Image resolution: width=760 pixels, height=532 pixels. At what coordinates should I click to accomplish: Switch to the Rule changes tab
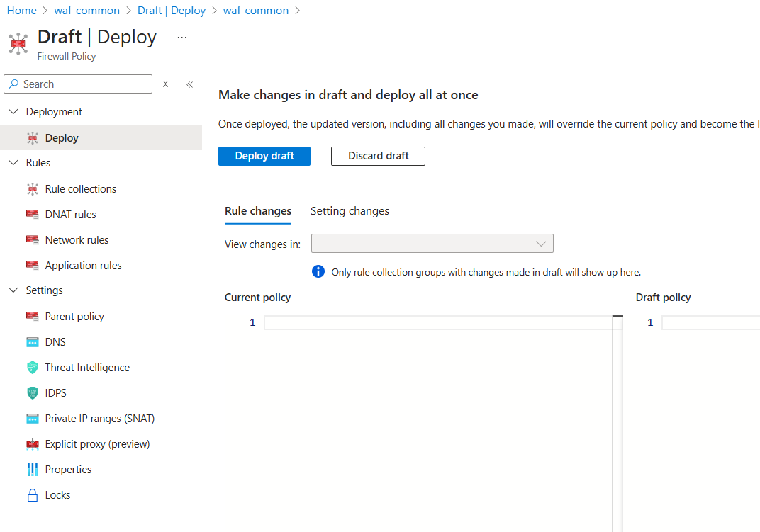pos(258,211)
